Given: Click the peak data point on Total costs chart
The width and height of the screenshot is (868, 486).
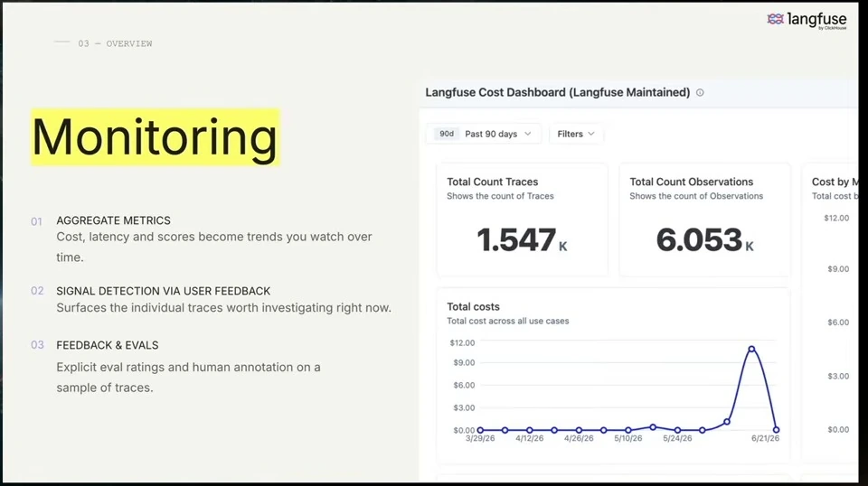Looking at the screenshot, I should click(751, 349).
